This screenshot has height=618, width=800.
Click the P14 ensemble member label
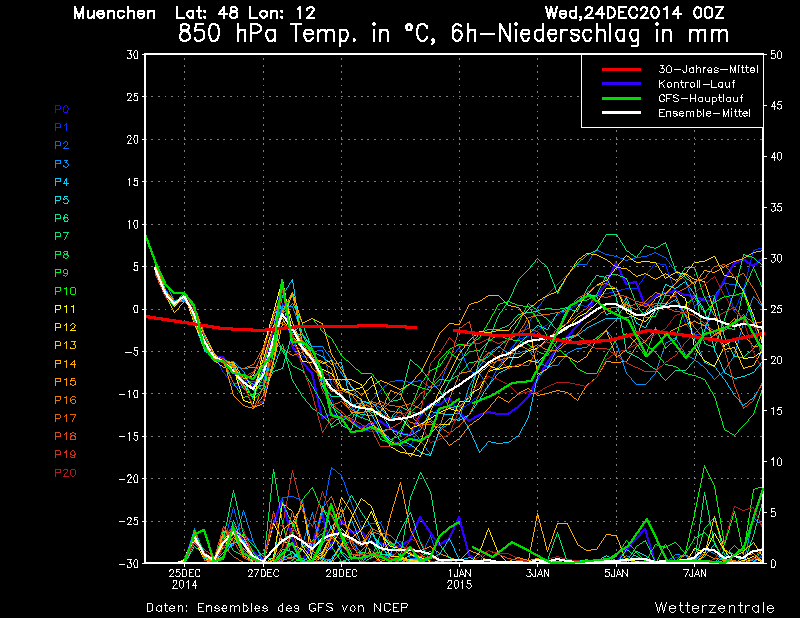click(x=65, y=364)
